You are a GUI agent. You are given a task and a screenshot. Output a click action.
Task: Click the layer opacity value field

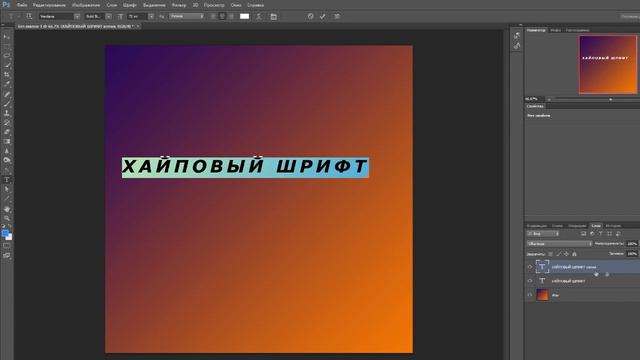click(632, 244)
